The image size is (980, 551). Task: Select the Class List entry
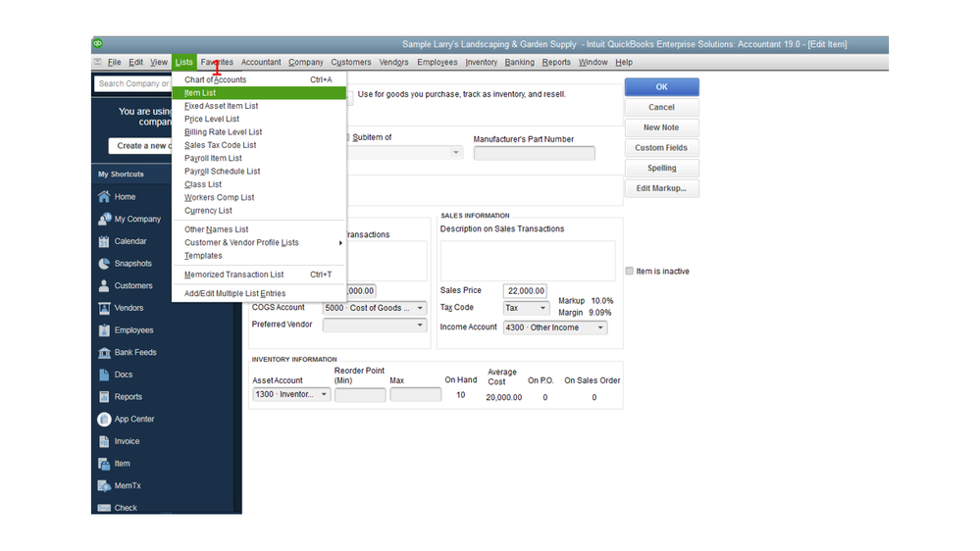(258, 184)
